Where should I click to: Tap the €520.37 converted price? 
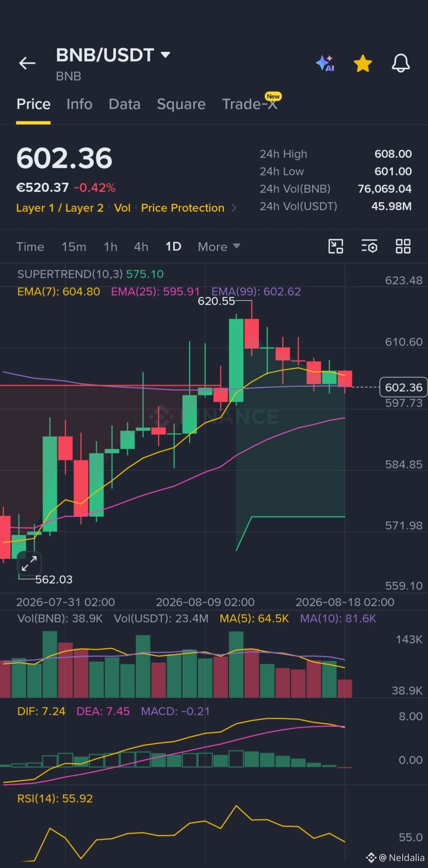click(x=42, y=187)
